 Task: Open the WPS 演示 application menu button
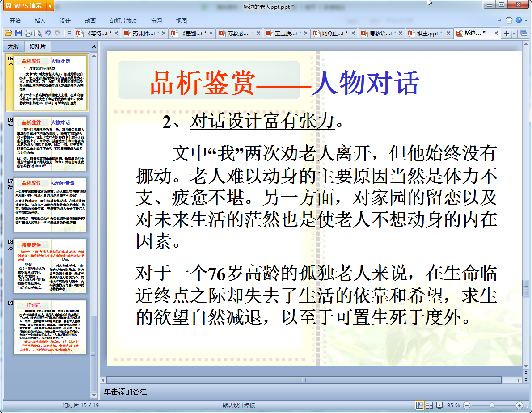point(25,6)
